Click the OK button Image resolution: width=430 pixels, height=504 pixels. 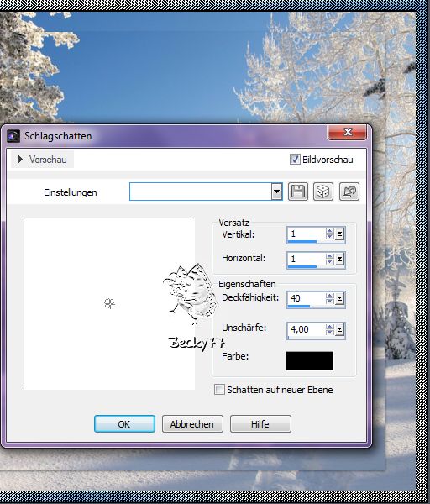[x=124, y=424]
